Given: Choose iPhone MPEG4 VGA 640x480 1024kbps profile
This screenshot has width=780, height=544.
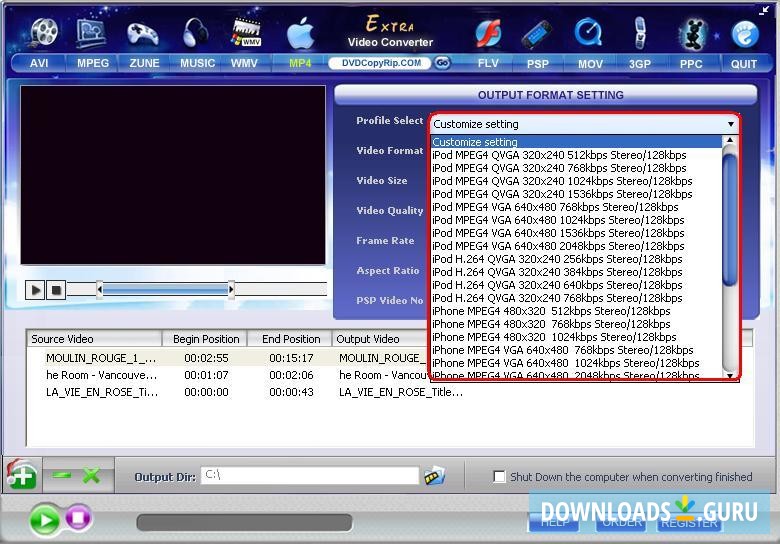Looking at the screenshot, I should tap(577, 363).
